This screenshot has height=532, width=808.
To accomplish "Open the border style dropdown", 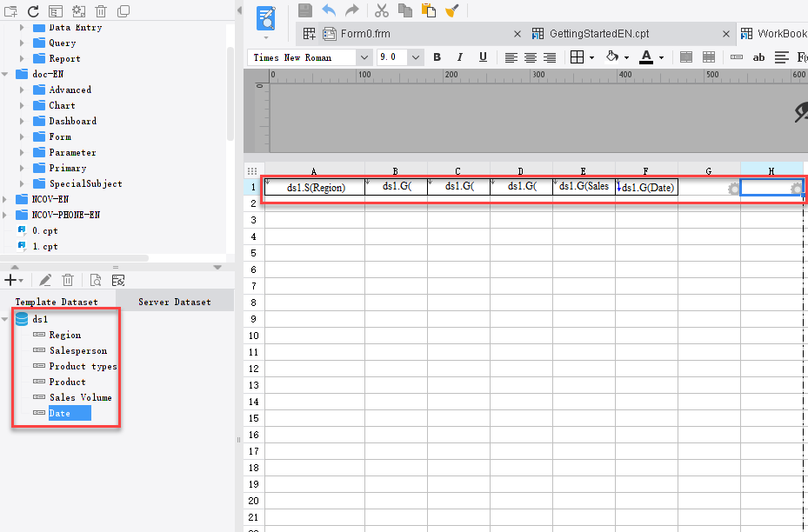I will pyautogui.click(x=591, y=57).
